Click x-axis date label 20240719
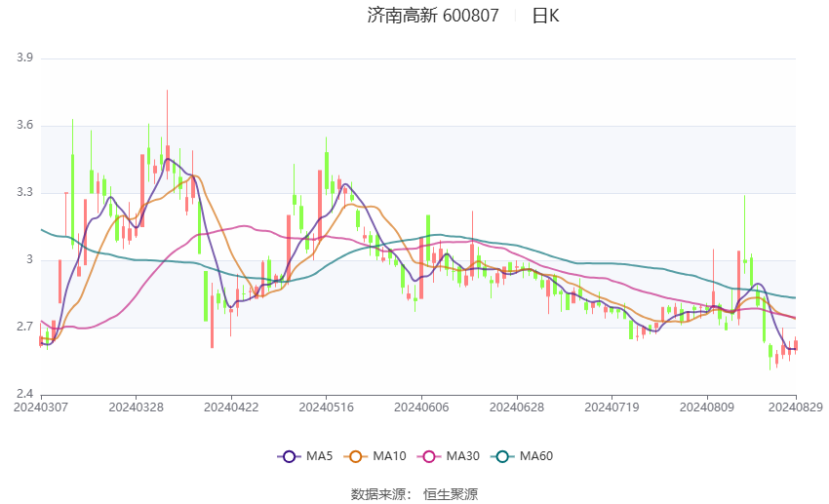This screenshot has width=829, height=504. coord(612,407)
